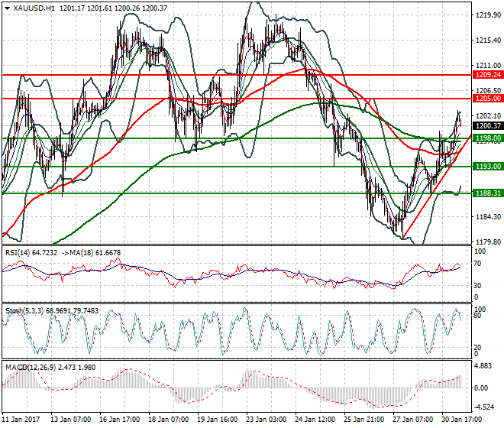The width and height of the screenshot is (504, 428).
Task: Click the 25 Jan 21:00 time label
Action: pos(363,420)
